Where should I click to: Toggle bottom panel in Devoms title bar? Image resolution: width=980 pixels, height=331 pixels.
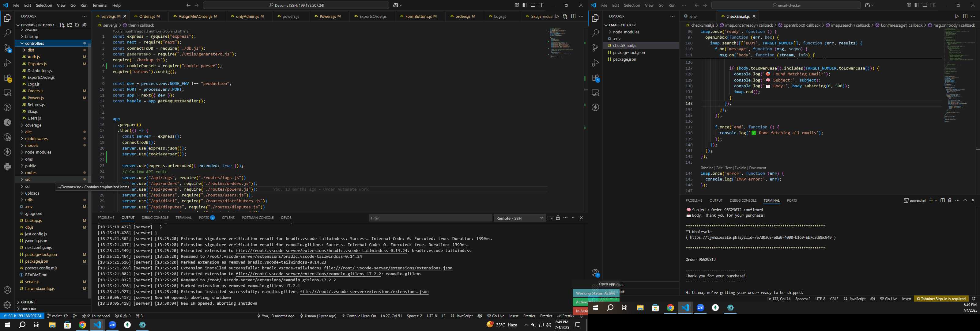pyautogui.click(x=533, y=5)
